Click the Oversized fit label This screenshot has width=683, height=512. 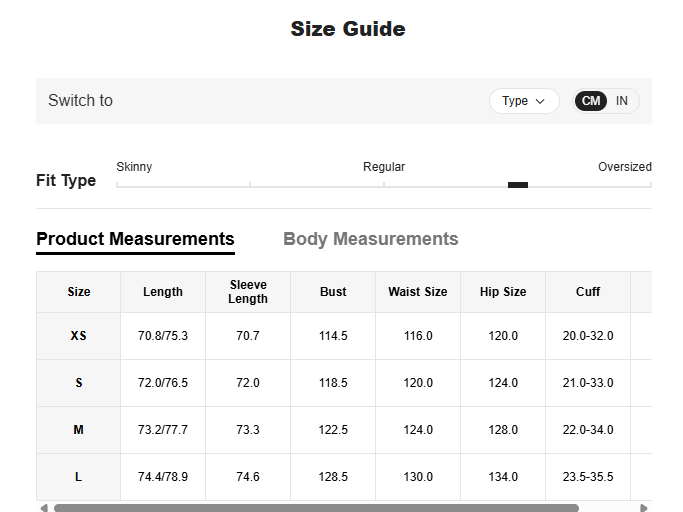(x=624, y=167)
